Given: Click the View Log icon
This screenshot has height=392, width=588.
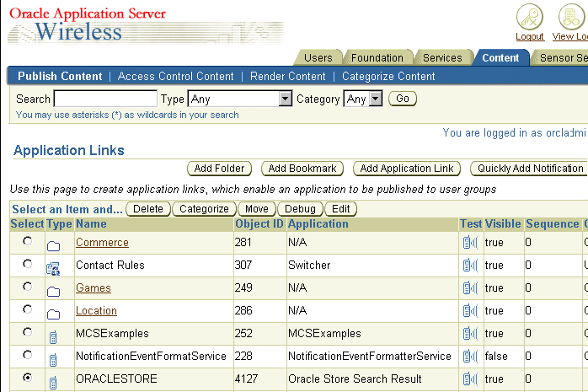Looking at the screenshot, I should pos(572,17).
